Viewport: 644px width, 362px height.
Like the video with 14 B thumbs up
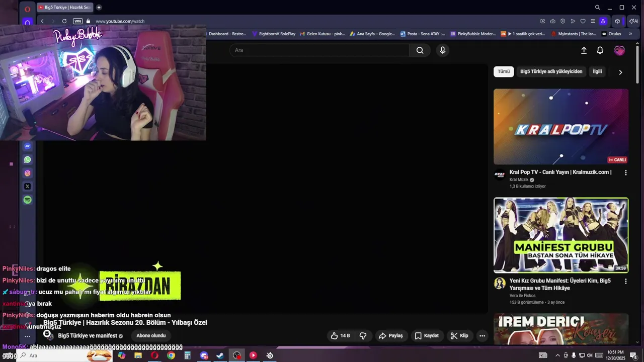(x=341, y=335)
